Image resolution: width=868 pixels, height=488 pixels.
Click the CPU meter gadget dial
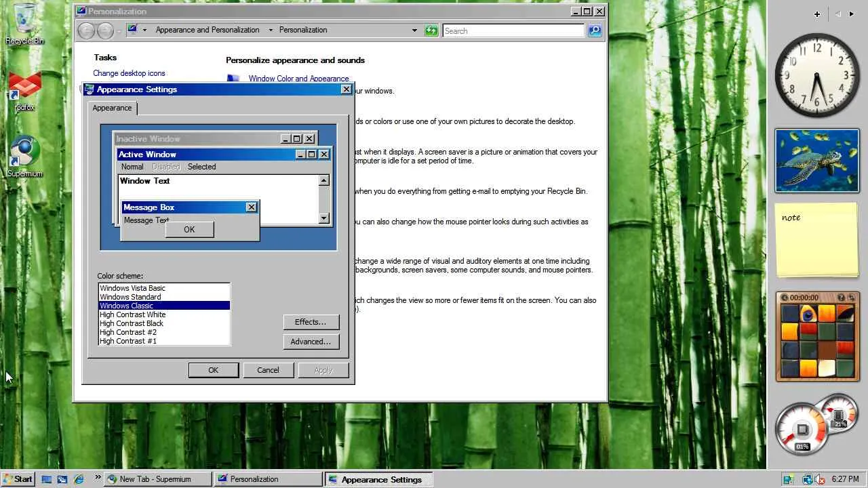tap(802, 430)
